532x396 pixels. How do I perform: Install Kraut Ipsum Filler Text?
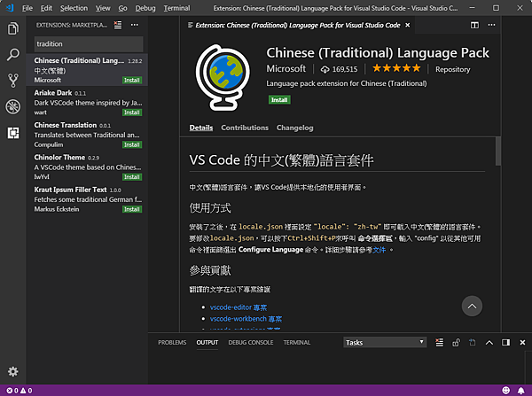click(132, 209)
